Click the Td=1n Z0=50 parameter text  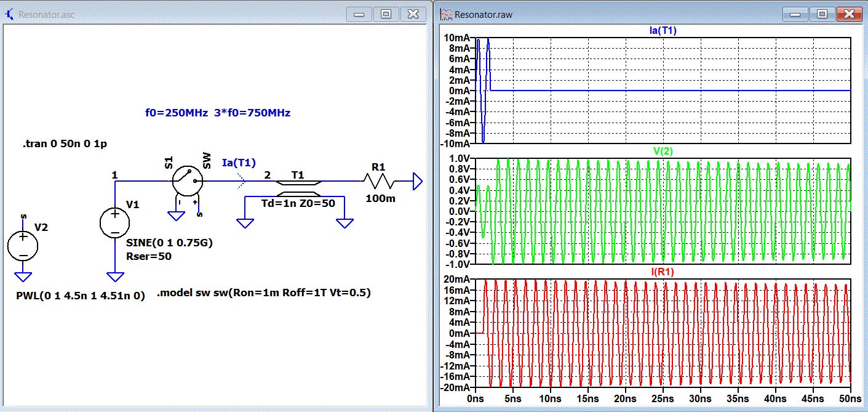298,204
